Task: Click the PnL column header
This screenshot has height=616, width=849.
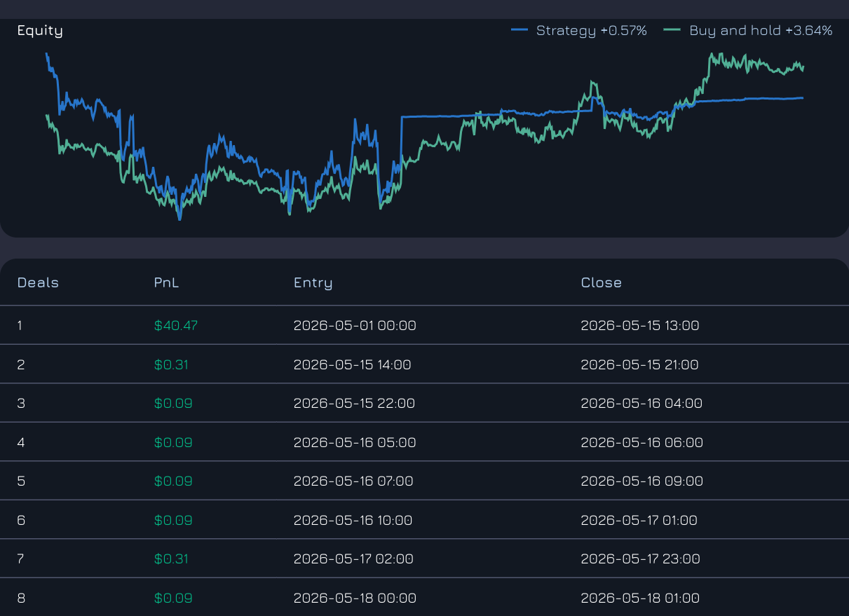Action: click(166, 282)
